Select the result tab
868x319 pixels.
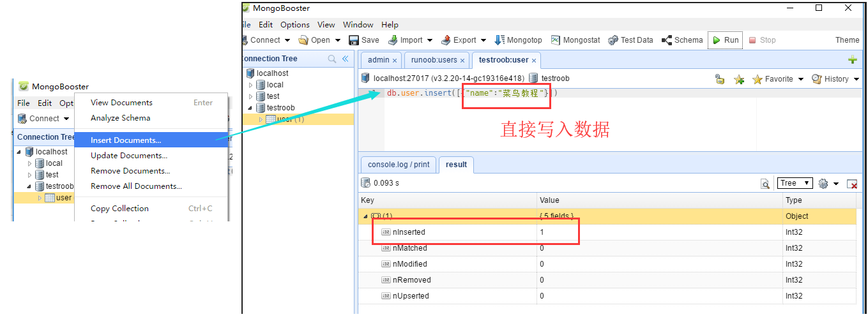[x=456, y=164]
